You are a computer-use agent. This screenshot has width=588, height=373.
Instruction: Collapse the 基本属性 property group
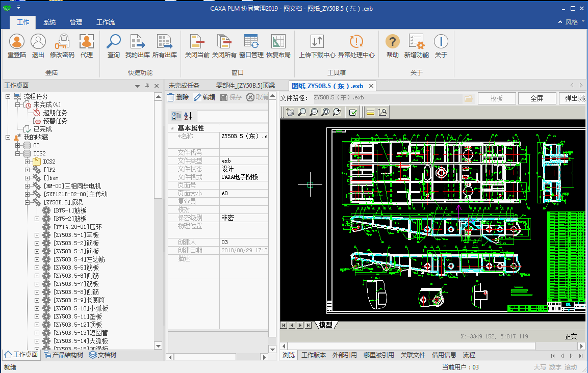coord(172,128)
